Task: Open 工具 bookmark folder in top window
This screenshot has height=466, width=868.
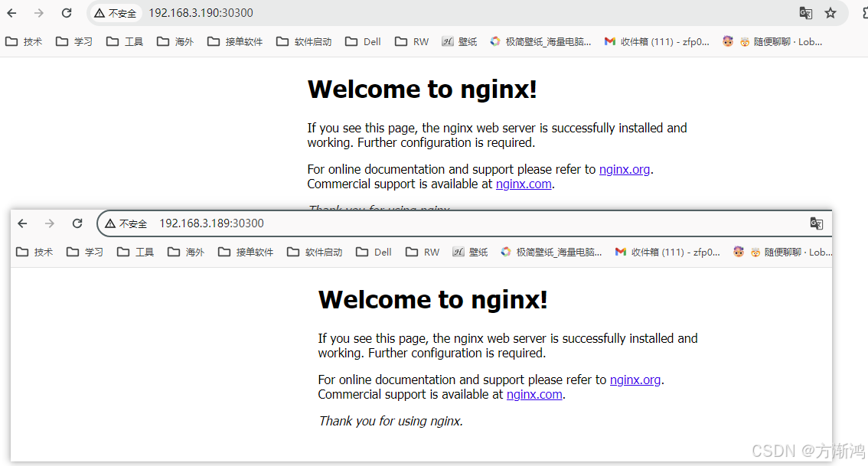Action: tap(125, 41)
